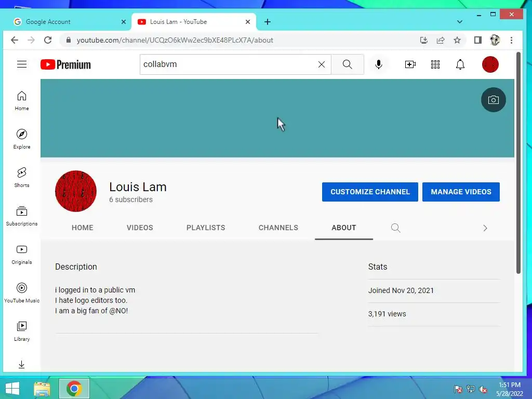Click 'i logged in to a public vm' line
Viewport: 532px width, 399px height.
tap(95, 290)
